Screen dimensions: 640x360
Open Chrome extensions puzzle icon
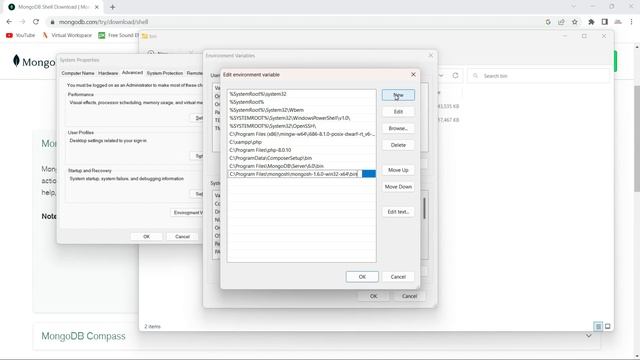[x=591, y=22]
